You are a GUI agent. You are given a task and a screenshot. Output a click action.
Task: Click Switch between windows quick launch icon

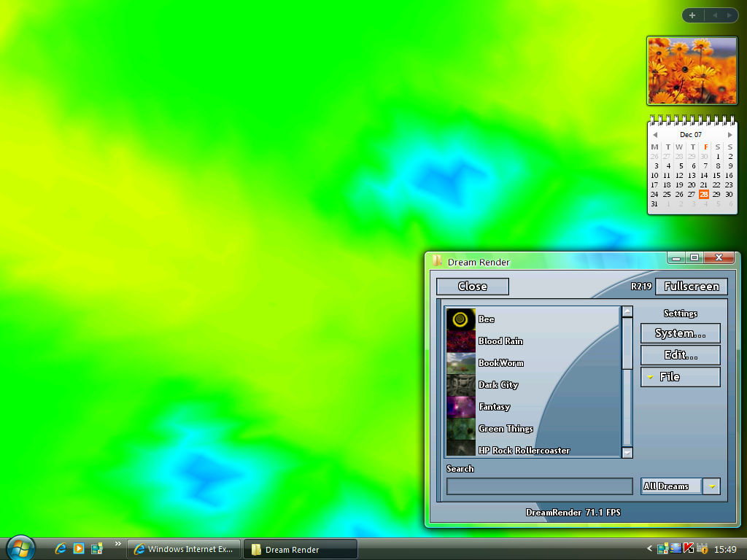pyautogui.click(x=97, y=548)
